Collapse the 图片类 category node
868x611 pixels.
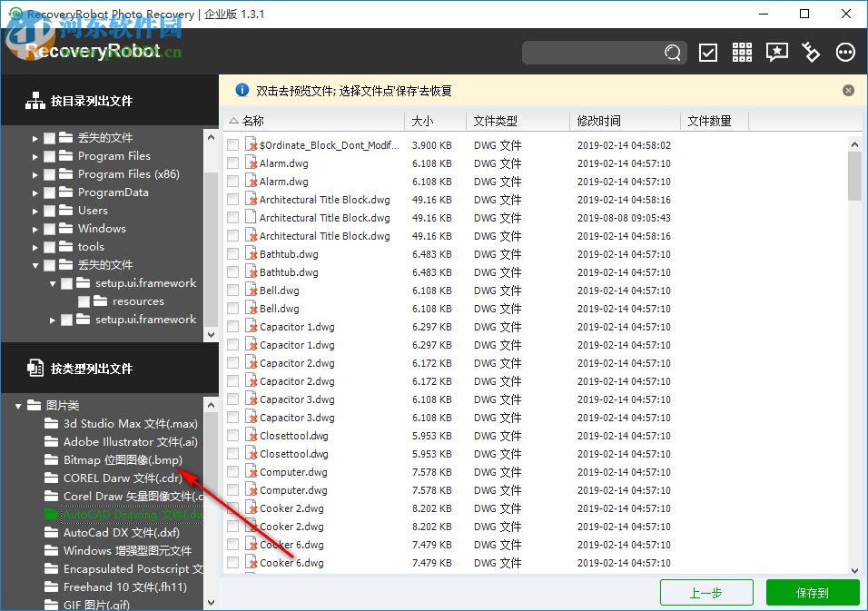20,405
